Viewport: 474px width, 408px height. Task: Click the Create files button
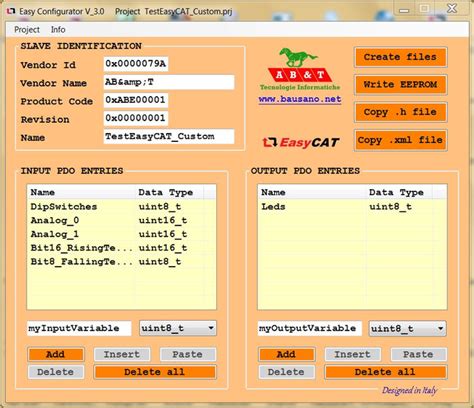click(x=400, y=57)
